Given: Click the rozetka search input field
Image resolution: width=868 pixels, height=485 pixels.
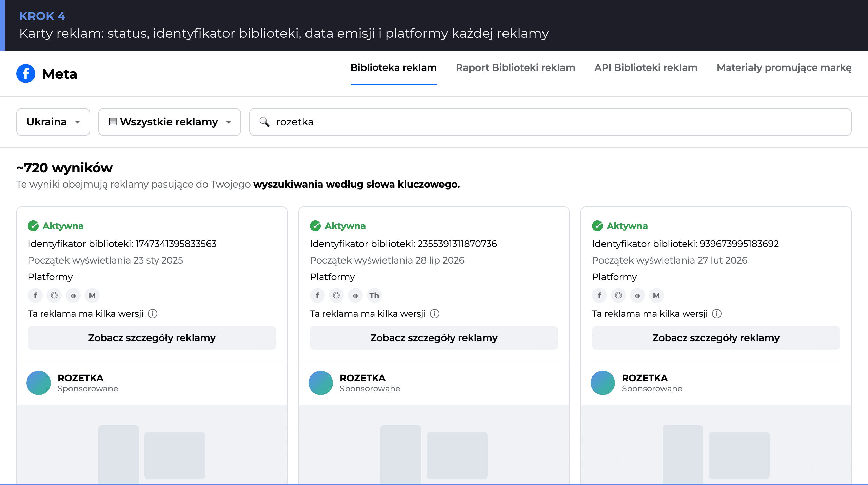Looking at the screenshot, I should tap(550, 122).
